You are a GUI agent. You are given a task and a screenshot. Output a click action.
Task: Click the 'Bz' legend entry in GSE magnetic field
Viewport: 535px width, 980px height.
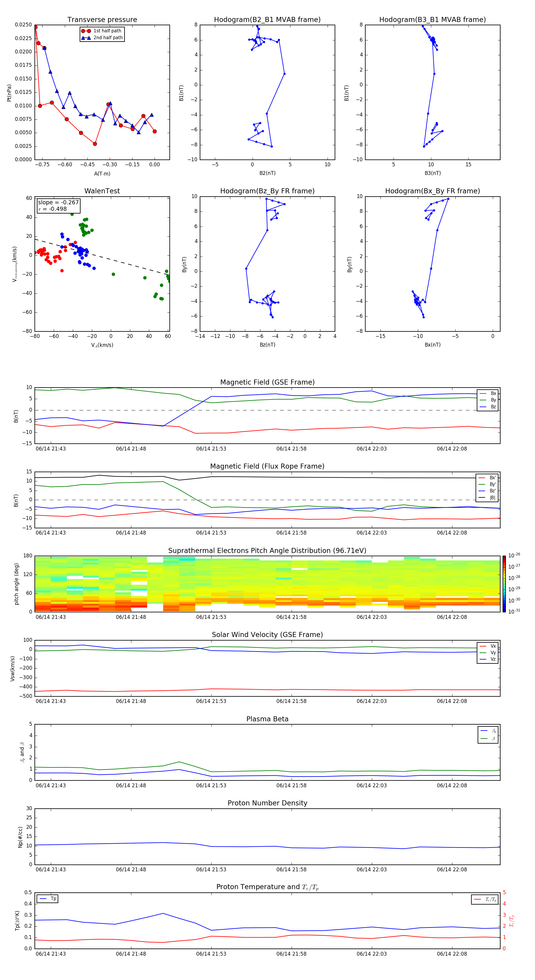[488, 407]
